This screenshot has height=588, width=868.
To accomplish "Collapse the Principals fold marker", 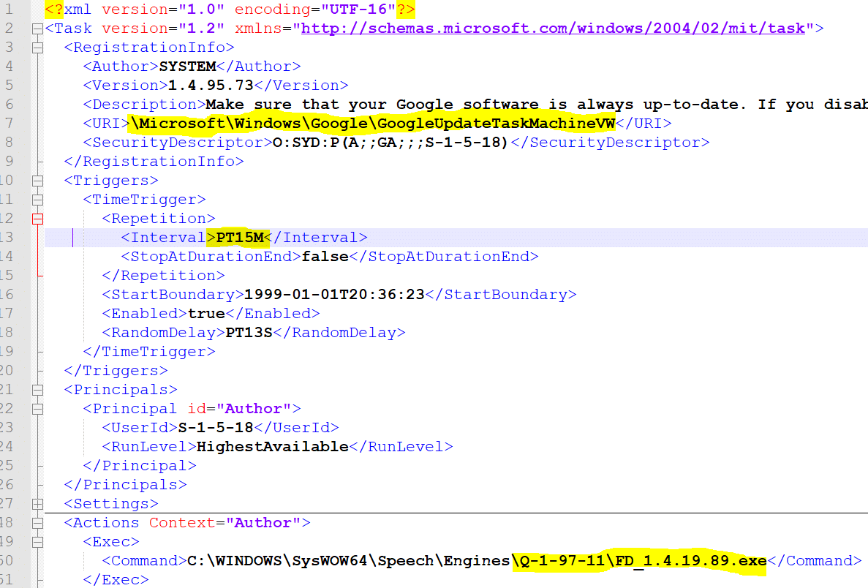I will (x=37, y=390).
